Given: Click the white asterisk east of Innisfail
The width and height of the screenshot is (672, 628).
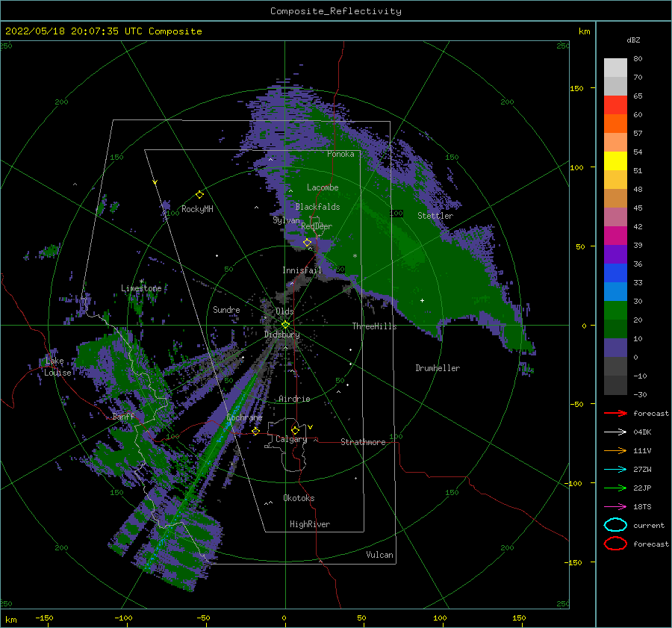Looking at the screenshot, I should pyautogui.click(x=355, y=256).
